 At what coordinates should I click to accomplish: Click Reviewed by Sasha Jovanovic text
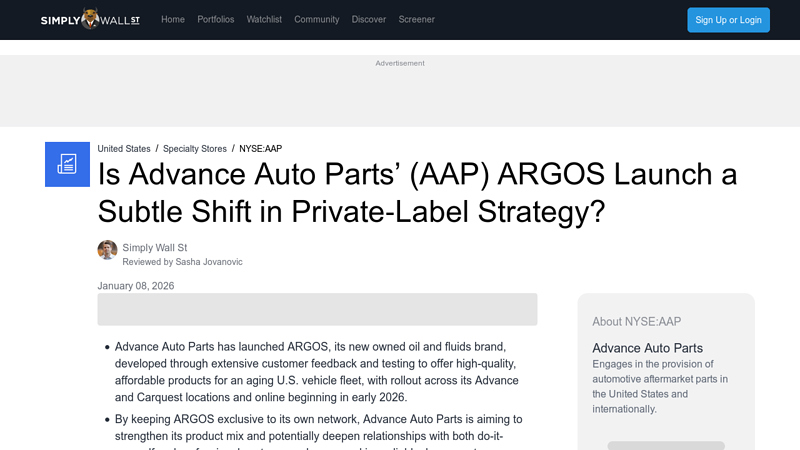coord(183,262)
